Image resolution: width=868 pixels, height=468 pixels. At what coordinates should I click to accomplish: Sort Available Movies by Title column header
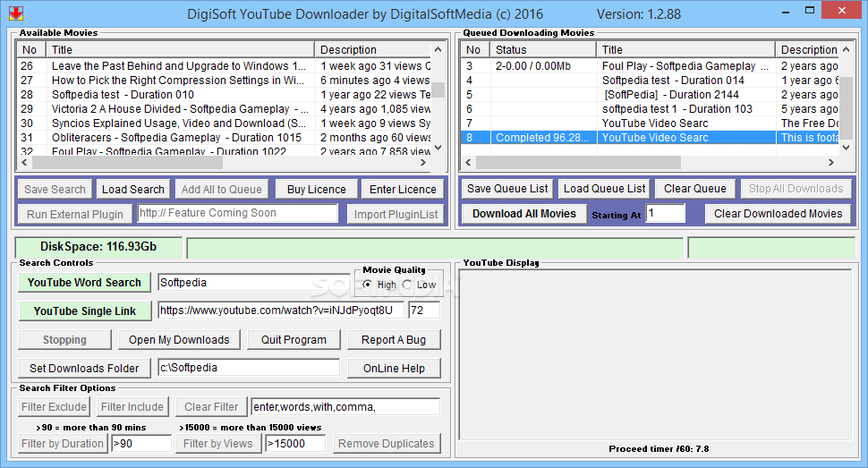tap(181, 50)
